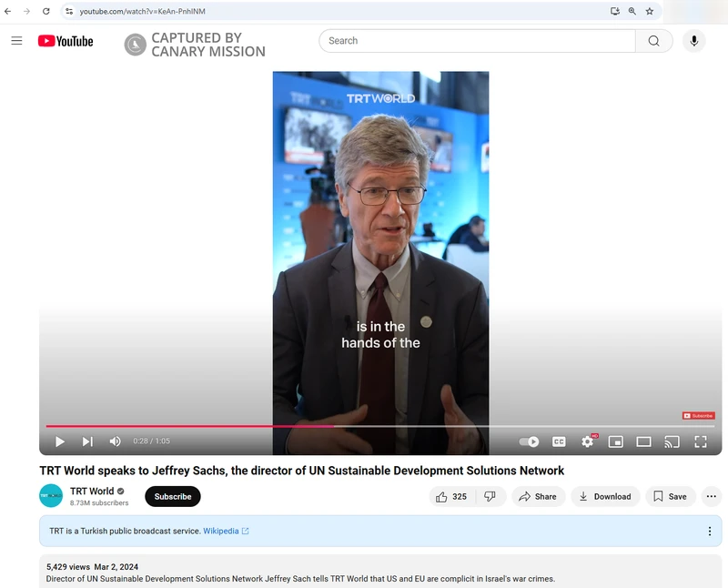Go back using the browser back arrow
The image size is (728, 588).
(7, 11)
